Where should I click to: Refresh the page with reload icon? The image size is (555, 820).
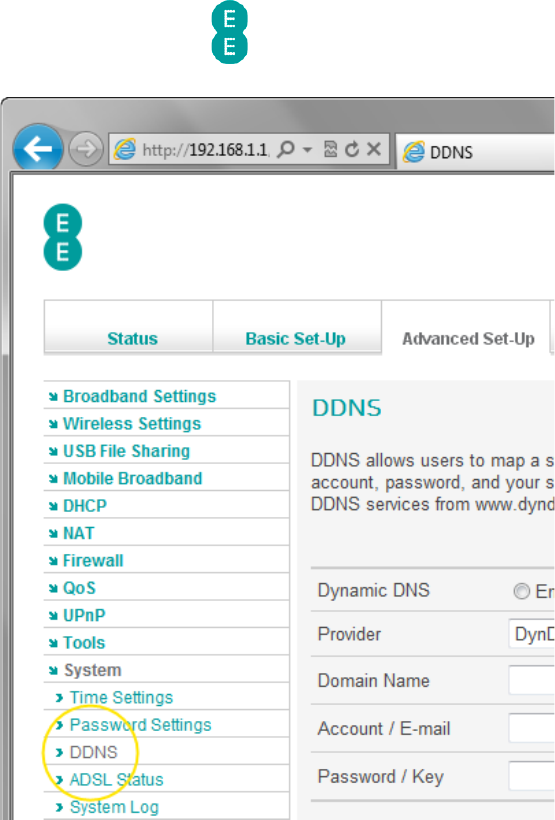[x=352, y=150]
